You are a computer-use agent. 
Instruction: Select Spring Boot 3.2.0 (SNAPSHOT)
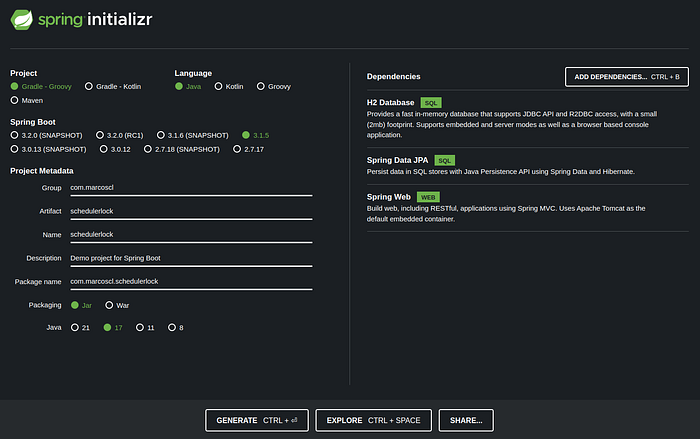[46, 135]
